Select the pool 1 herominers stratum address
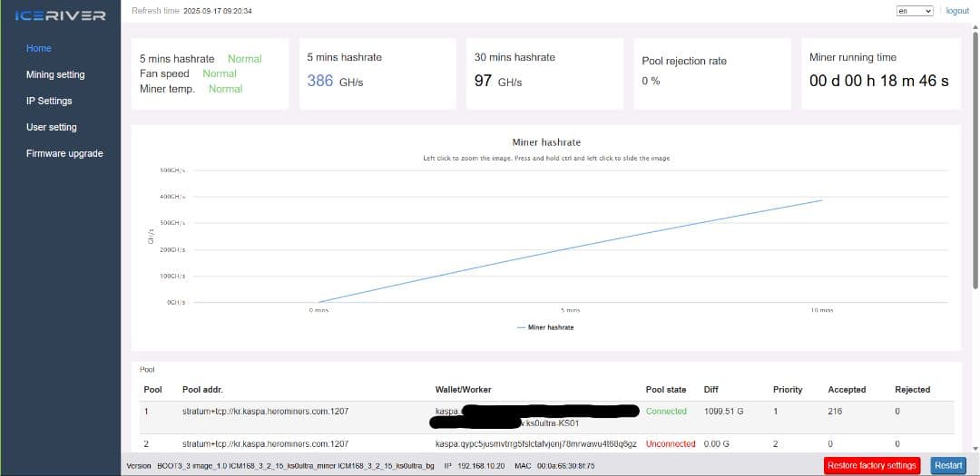980x476 pixels. click(x=265, y=412)
